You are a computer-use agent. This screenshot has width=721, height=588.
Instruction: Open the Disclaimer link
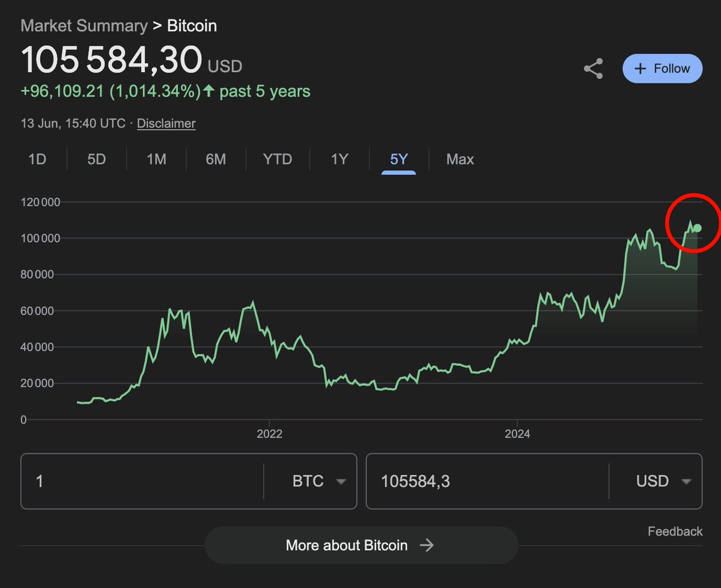point(166,124)
